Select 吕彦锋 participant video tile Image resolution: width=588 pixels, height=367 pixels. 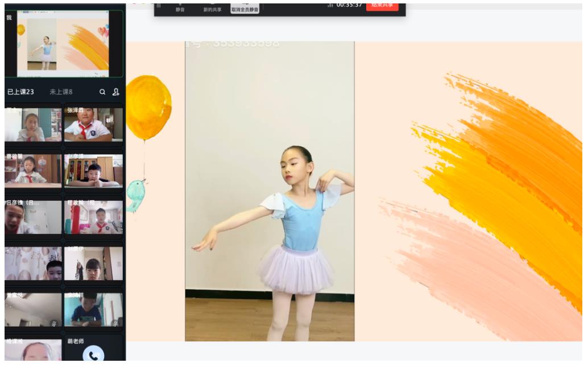pyautogui.click(x=33, y=217)
